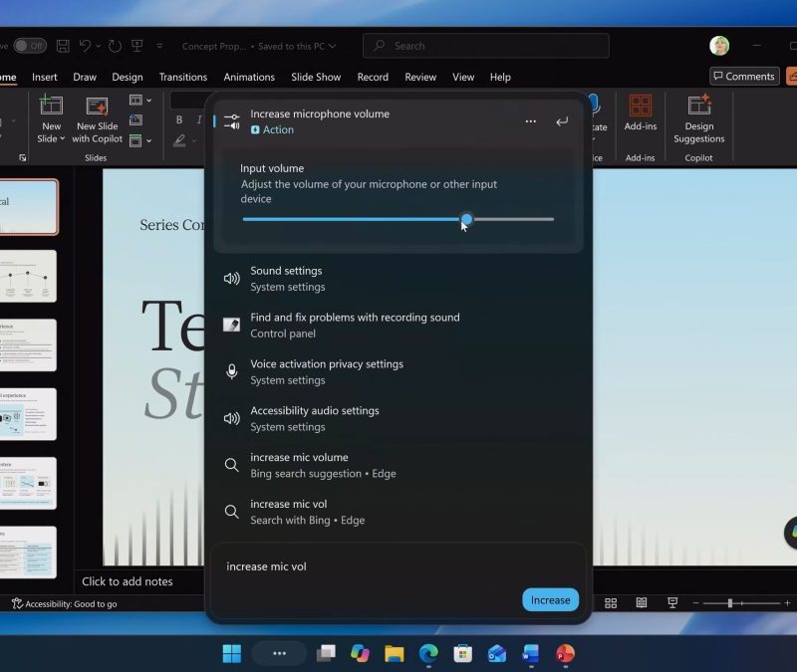Image resolution: width=797 pixels, height=672 pixels.
Task: Click the text highlight color pen icon
Action: pyautogui.click(x=179, y=140)
